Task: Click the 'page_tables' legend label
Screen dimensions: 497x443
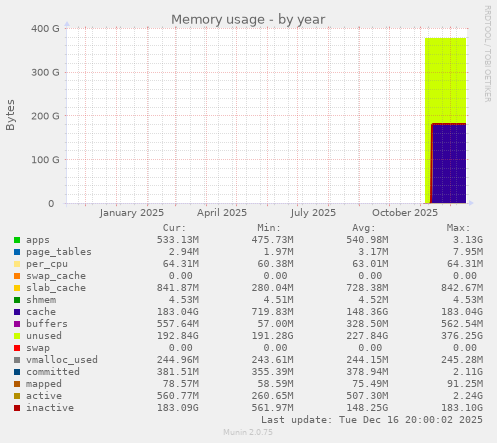Action: (x=59, y=252)
